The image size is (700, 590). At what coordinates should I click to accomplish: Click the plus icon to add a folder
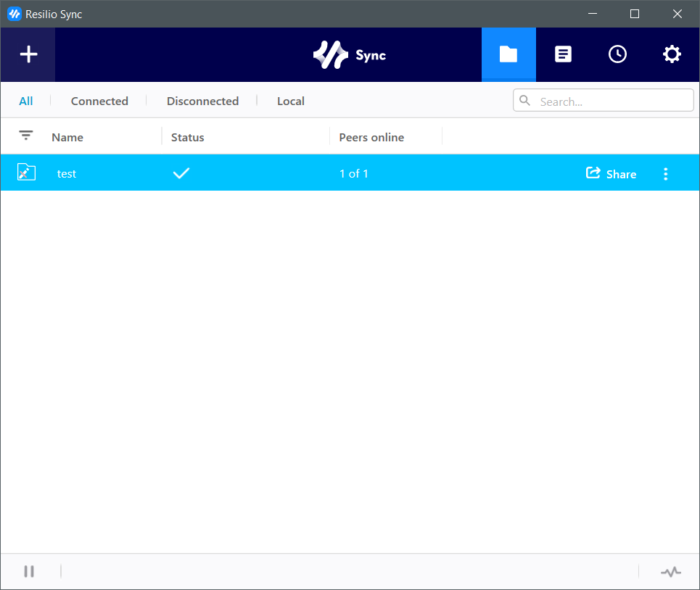point(28,54)
